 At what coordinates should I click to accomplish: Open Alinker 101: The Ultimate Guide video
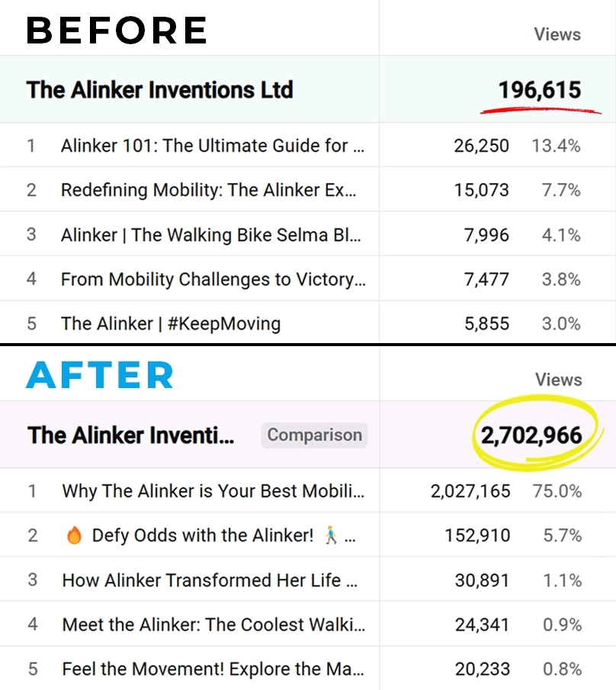213,146
